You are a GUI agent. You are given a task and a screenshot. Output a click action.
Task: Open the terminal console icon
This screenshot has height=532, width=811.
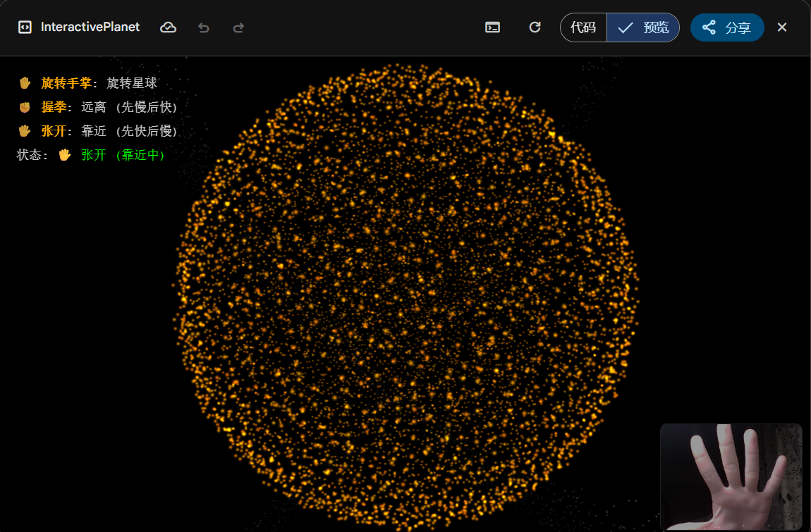coord(492,27)
